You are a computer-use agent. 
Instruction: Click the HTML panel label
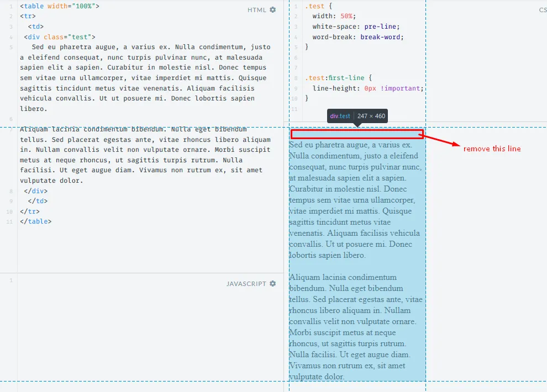(x=257, y=10)
